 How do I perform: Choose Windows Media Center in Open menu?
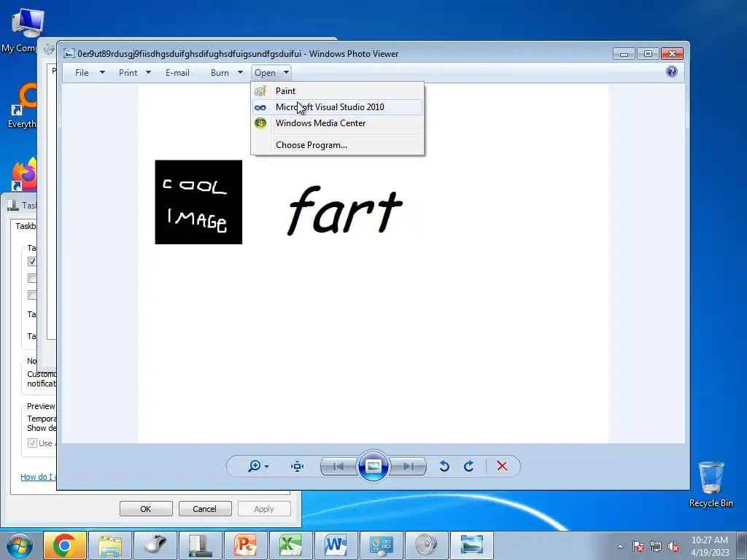tap(337, 123)
